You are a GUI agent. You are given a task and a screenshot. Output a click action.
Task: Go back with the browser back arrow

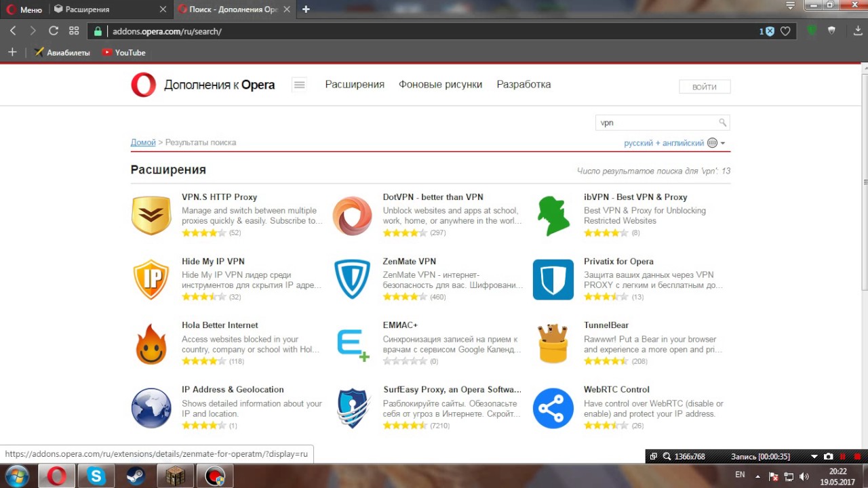coord(13,31)
